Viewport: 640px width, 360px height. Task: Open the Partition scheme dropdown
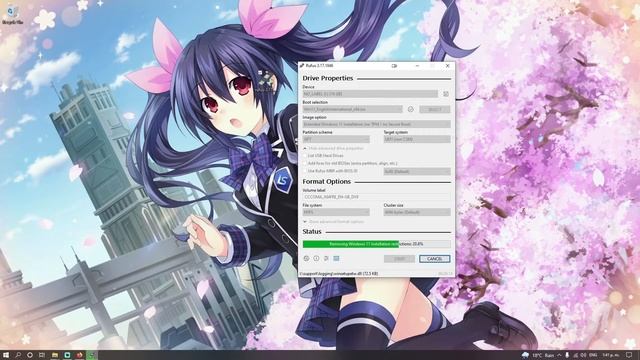336,139
